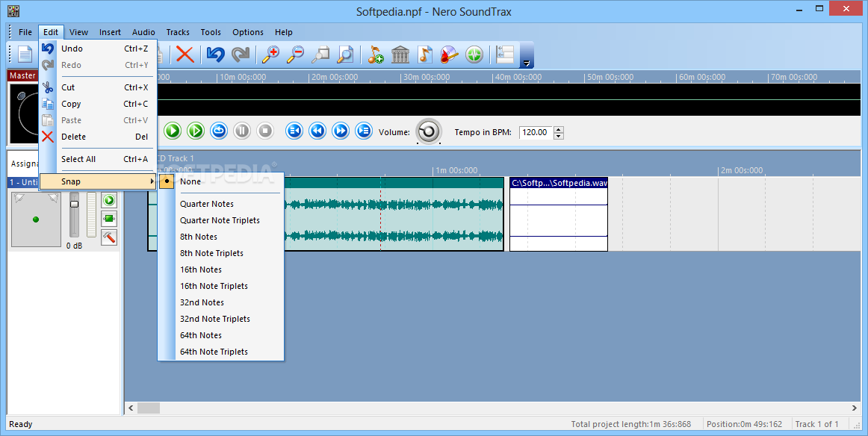The width and height of the screenshot is (868, 436).
Task: Click the blue rewind button
Action: pos(317,131)
